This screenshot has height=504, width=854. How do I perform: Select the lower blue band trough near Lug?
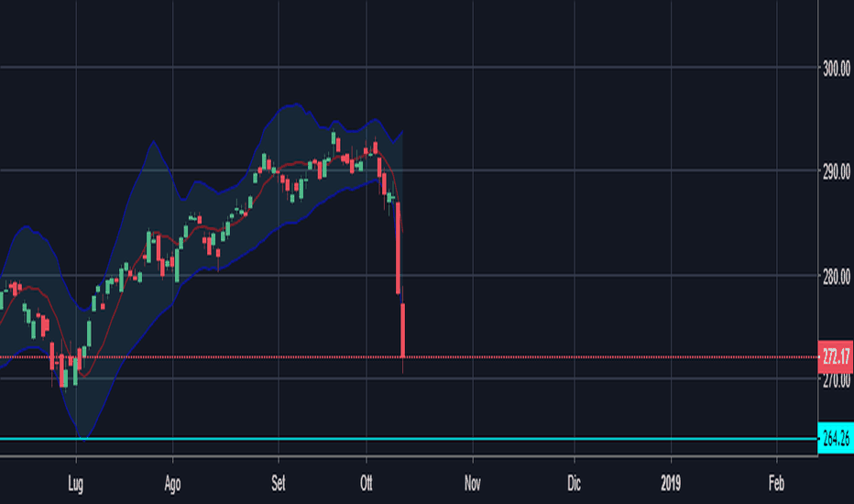pos(83,436)
